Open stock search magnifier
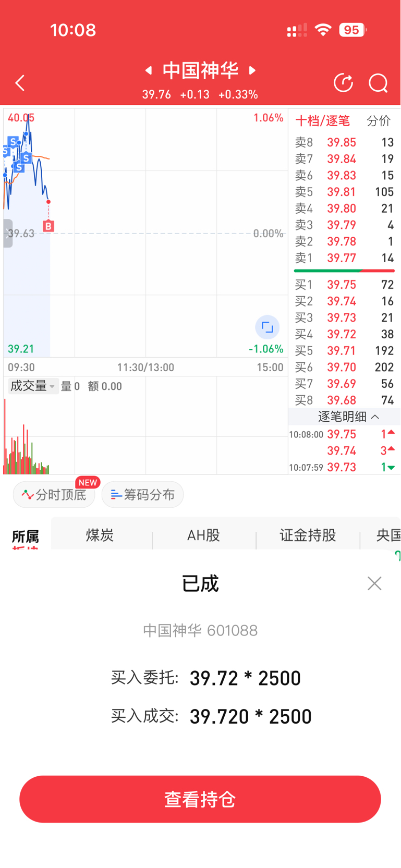401x868 pixels. click(x=378, y=83)
